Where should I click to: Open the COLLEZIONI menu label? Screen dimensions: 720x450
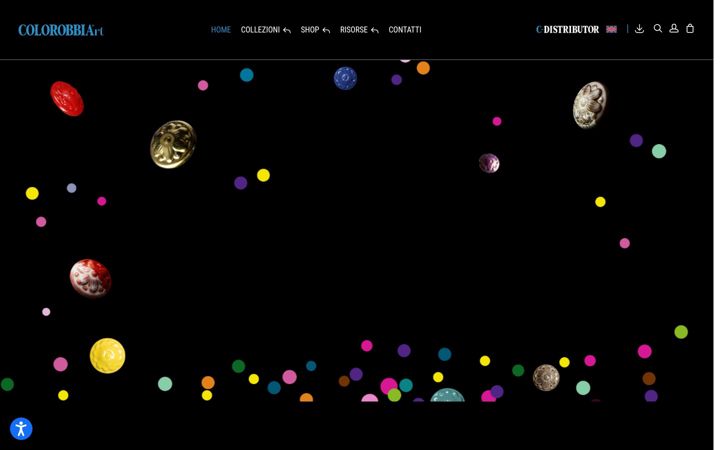click(x=262, y=30)
